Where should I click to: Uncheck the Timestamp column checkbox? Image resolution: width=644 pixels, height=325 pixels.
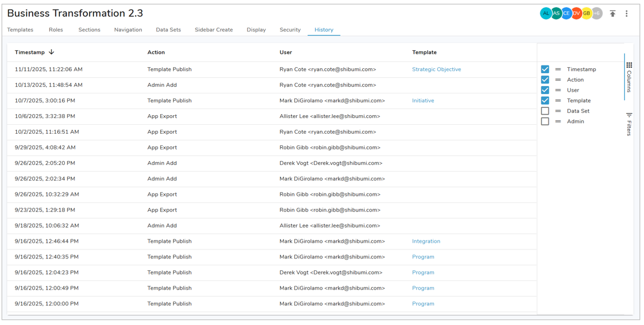545,69
